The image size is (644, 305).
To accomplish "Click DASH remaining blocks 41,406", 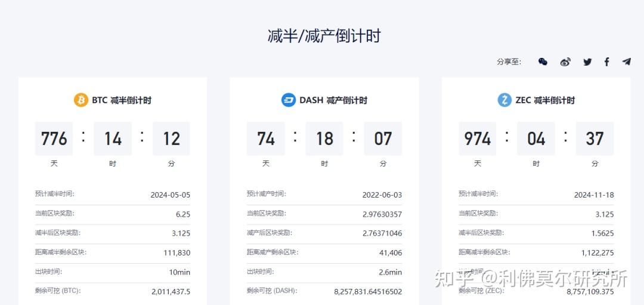I will pyautogui.click(x=391, y=253).
